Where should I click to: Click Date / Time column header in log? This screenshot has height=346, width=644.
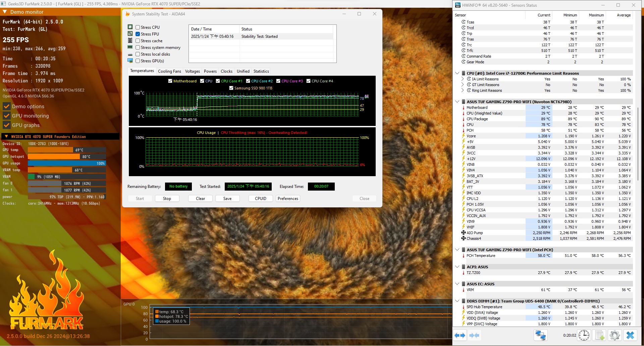click(x=214, y=29)
